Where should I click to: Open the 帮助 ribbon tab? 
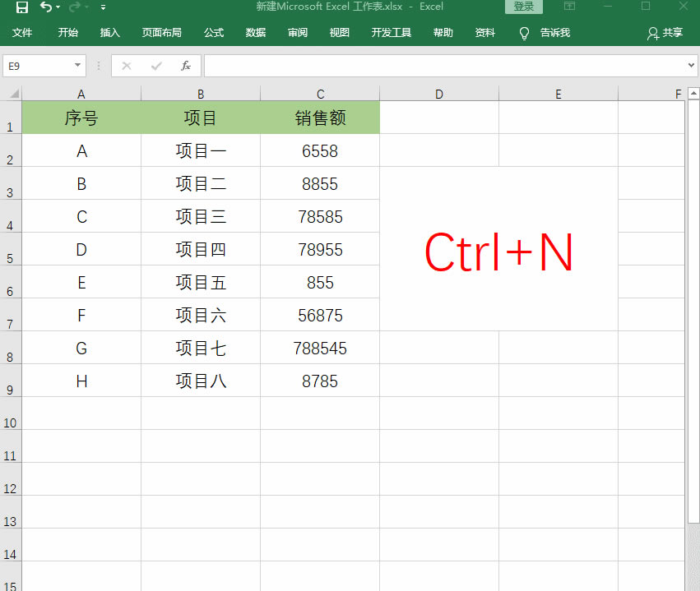(443, 33)
